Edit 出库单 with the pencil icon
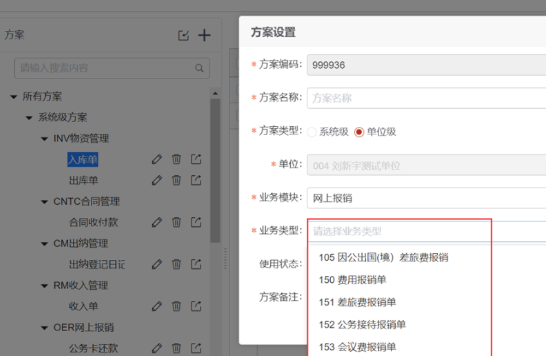This screenshot has height=360, width=546. coord(157,180)
